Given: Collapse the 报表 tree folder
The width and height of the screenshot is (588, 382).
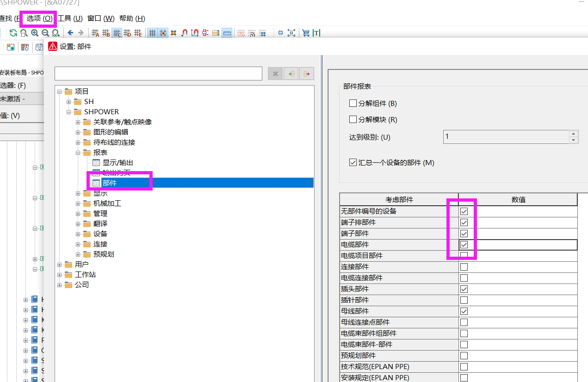Looking at the screenshot, I should [x=78, y=152].
